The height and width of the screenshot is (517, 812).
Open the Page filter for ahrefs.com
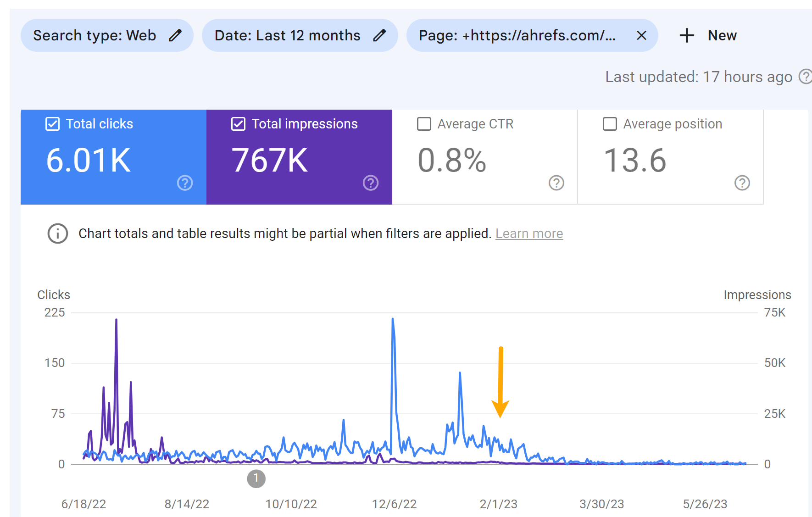[518, 35]
